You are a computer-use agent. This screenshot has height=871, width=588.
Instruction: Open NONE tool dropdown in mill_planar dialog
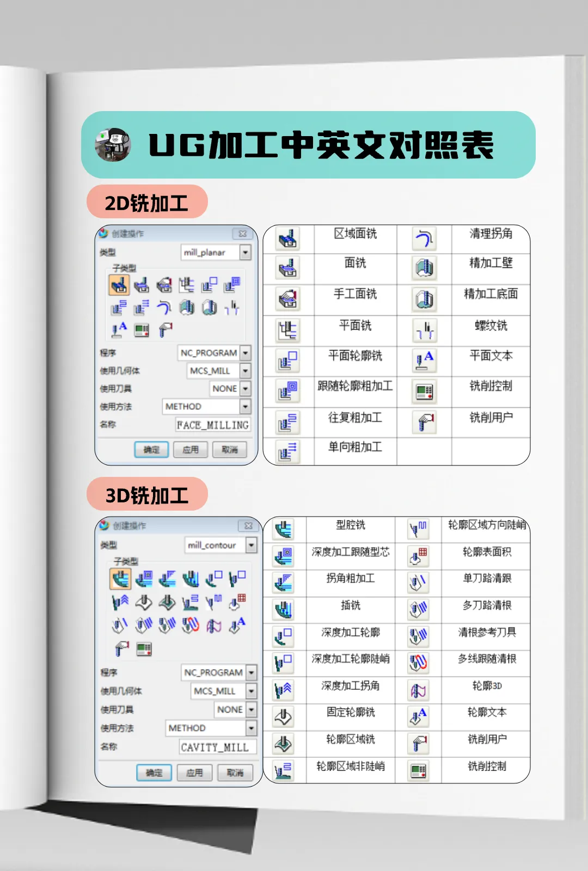click(246, 389)
